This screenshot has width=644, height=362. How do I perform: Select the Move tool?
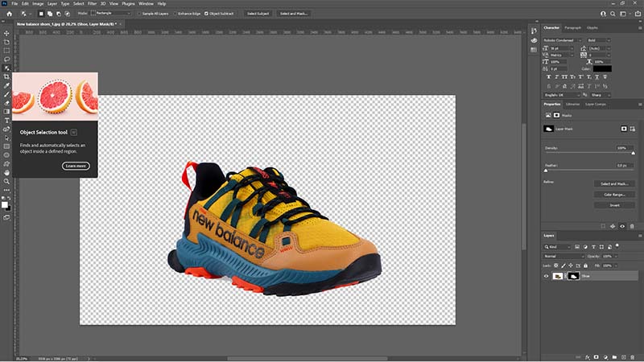(x=6, y=33)
